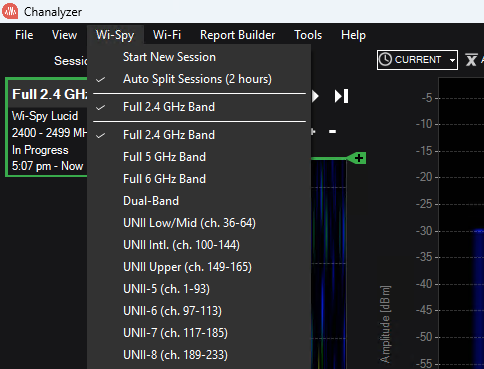Select checked Full 2.4 GHz Band above Full 5 GHz

point(199,135)
